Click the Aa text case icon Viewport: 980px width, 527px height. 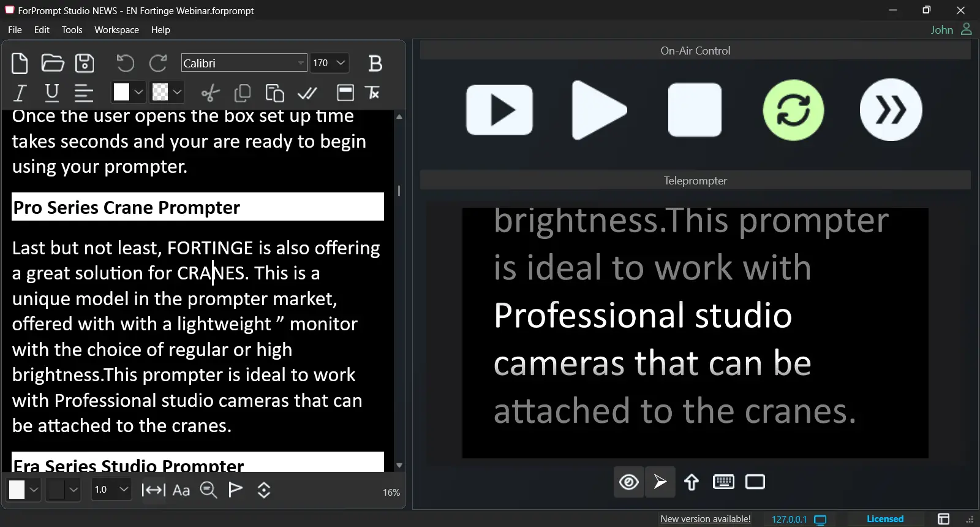(181, 490)
